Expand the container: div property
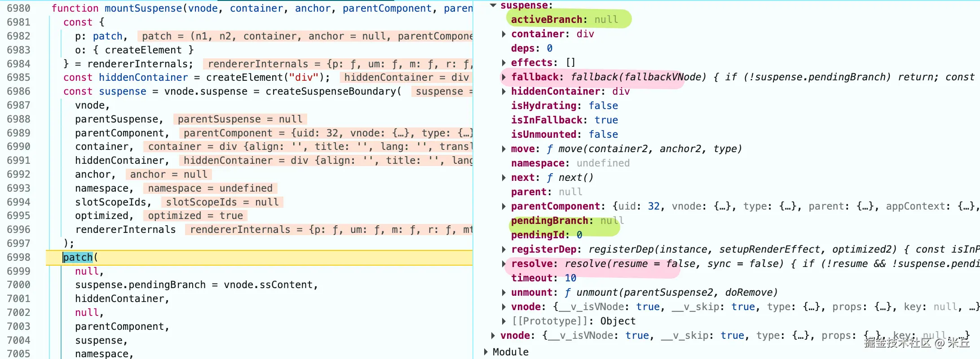The image size is (980, 359). [503, 34]
